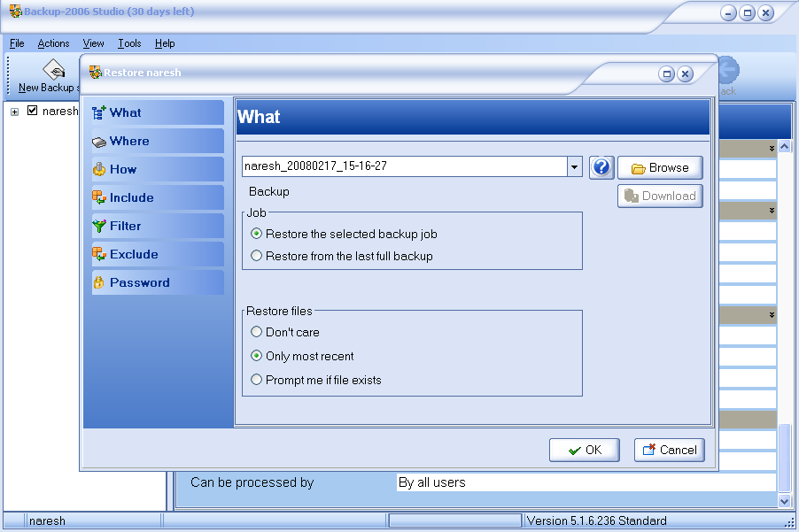Switch to the Password page

[158, 282]
